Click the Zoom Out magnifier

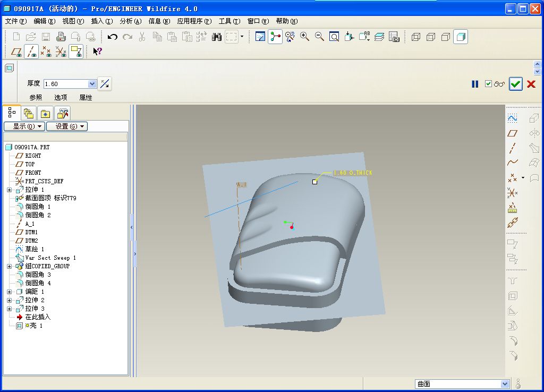click(x=319, y=37)
